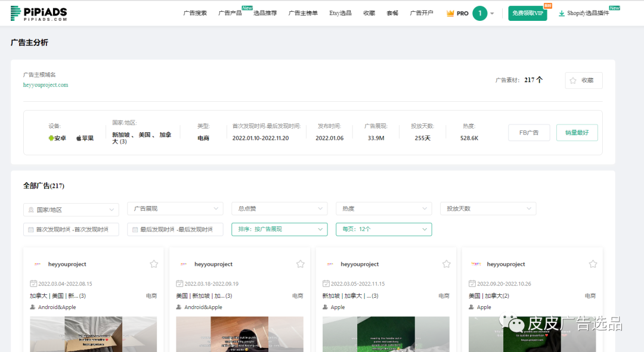Image resolution: width=644 pixels, height=352 pixels.
Task: Star the ad dated 2022.09.20-2022.10.26
Action: pyautogui.click(x=593, y=264)
